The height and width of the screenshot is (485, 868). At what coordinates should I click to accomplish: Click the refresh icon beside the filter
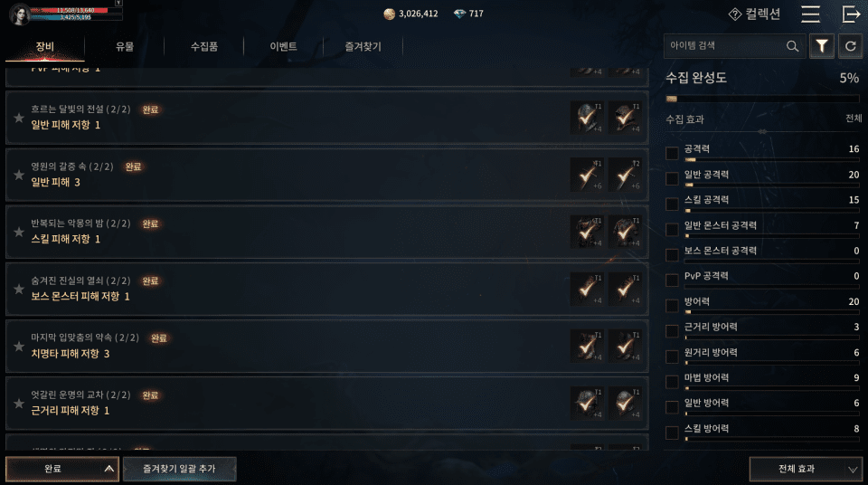(850, 46)
